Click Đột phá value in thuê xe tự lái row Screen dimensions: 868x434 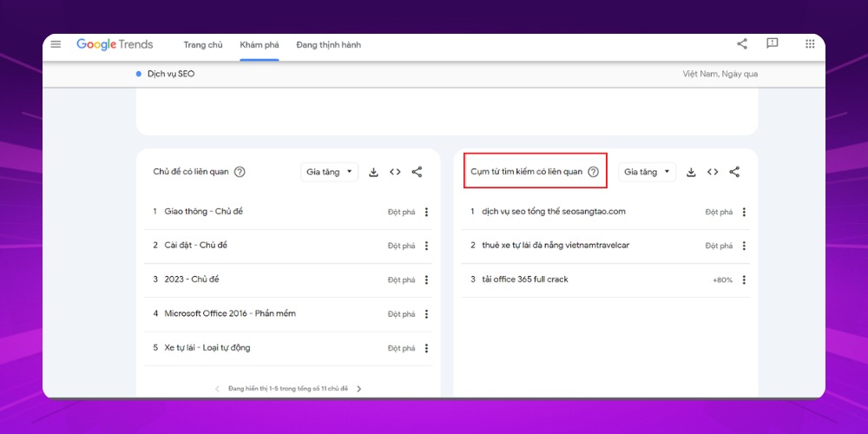click(x=719, y=246)
